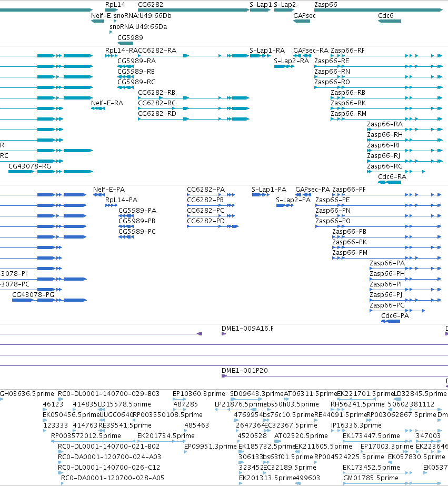Click the GAPsec-PA protein label

313,190
